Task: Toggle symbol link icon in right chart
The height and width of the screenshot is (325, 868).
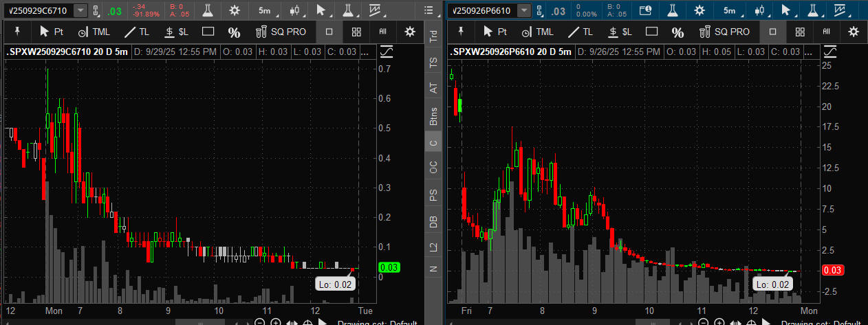Action: 540,10
